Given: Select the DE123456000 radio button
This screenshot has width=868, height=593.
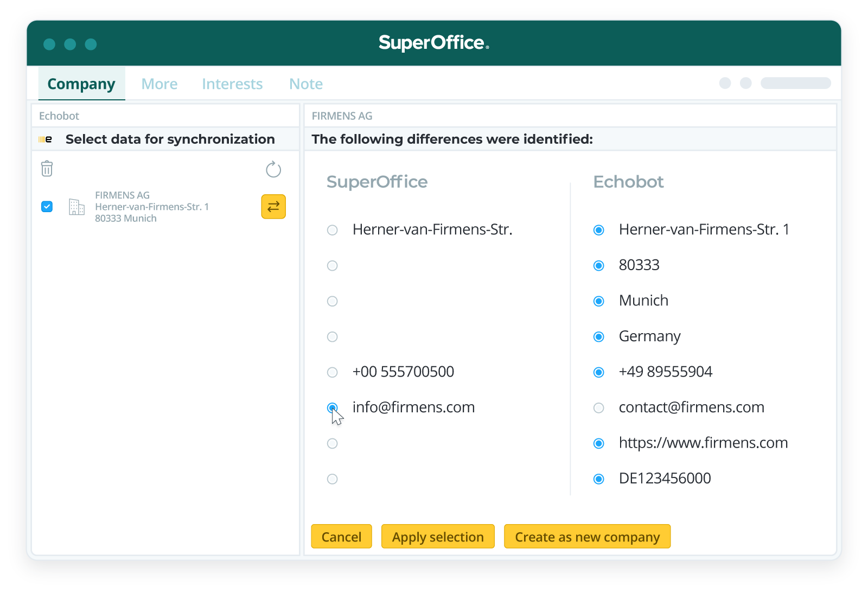Looking at the screenshot, I should (598, 479).
